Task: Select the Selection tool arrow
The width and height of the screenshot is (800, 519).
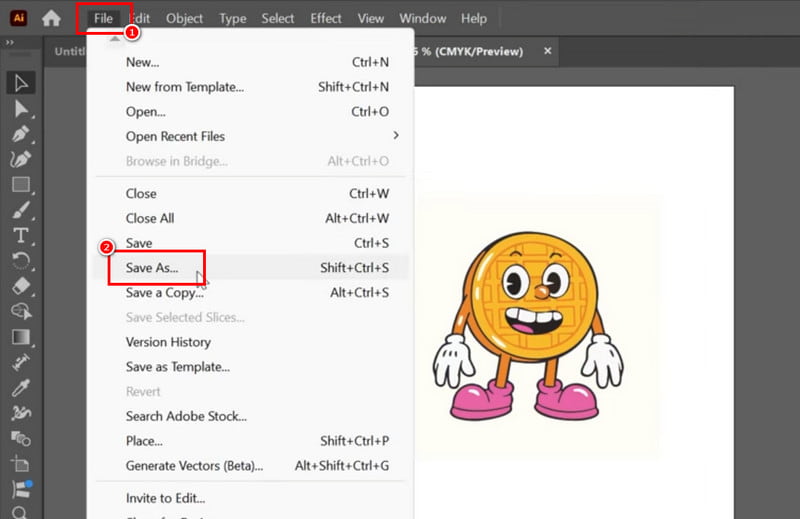Action: click(20, 83)
